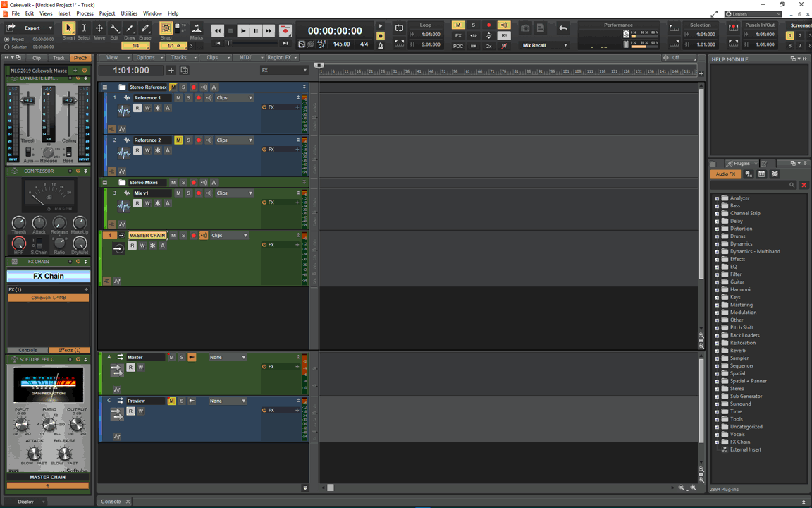Expand the Reverb plug-in folder
This screenshot has width=812, height=508.
coord(718,351)
